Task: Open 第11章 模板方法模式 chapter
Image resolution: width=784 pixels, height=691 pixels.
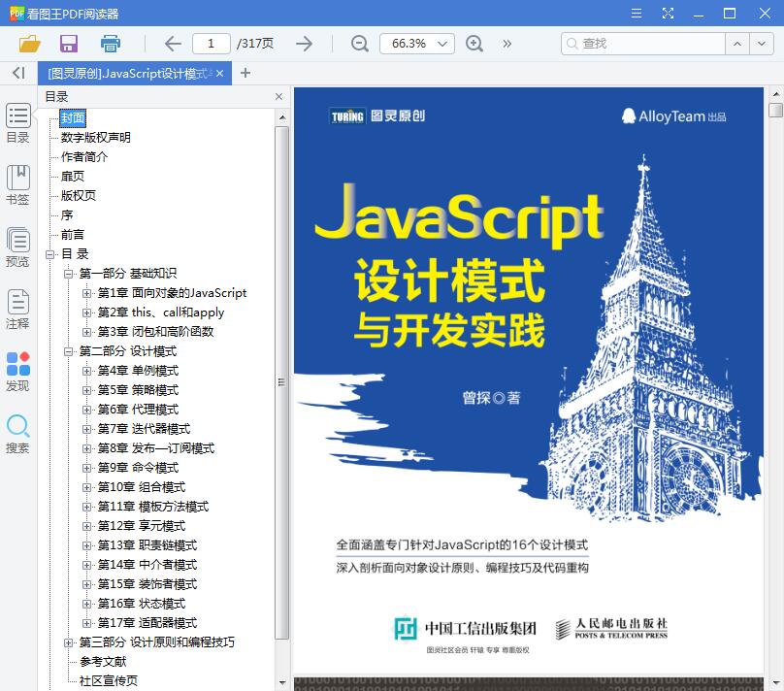Action: pos(153,507)
